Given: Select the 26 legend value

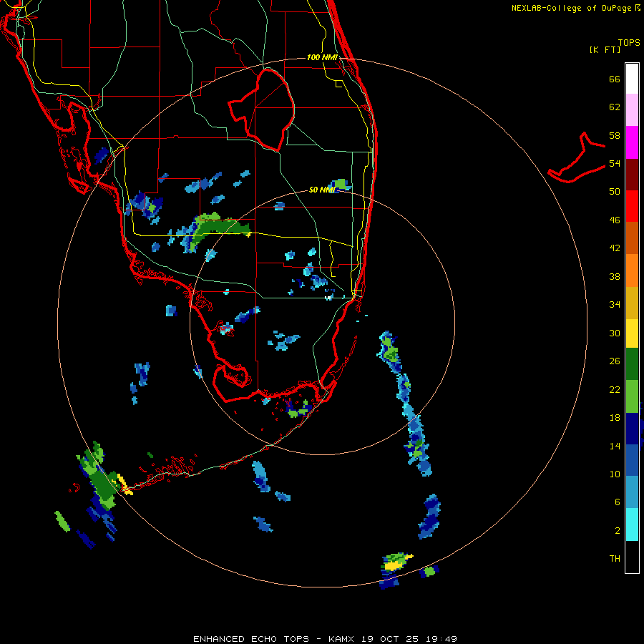Looking at the screenshot, I should pyautogui.click(x=615, y=361).
